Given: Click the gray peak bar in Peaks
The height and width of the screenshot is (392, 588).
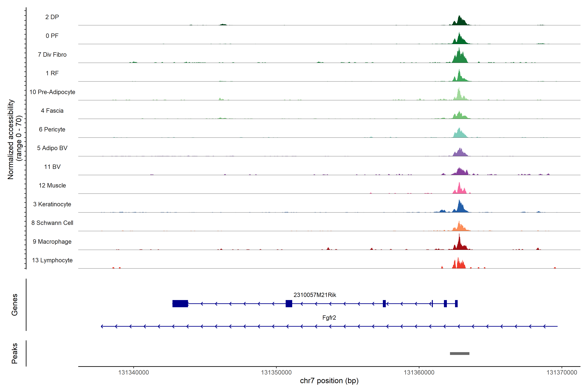Looking at the screenshot, I should [x=459, y=353].
